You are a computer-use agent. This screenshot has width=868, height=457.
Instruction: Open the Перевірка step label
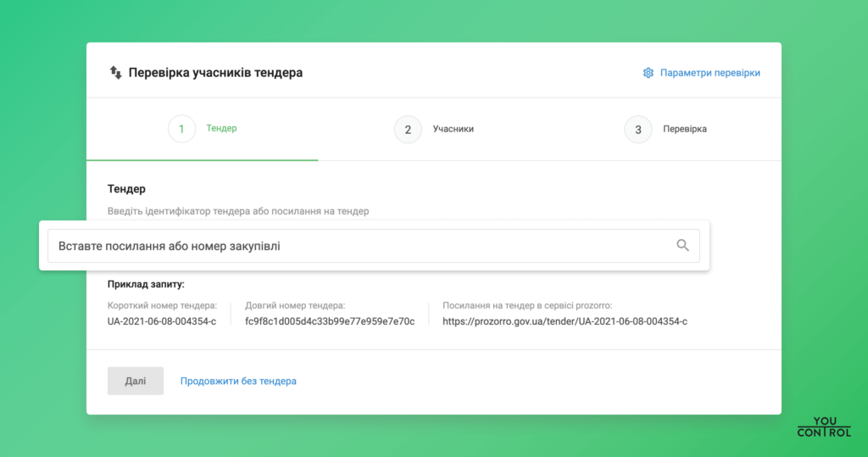pyautogui.click(x=684, y=130)
